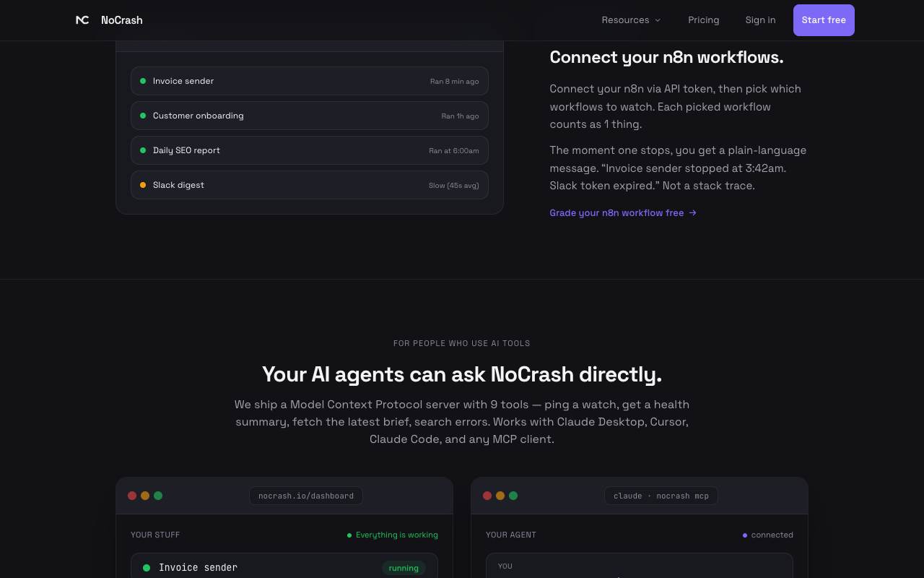Click the 'YOUR STUFF' heading
924x578 pixels.
point(155,535)
